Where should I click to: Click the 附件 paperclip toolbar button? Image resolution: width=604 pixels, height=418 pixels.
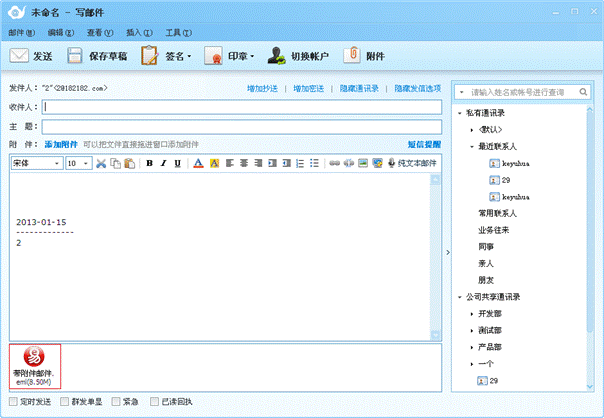click(x=365, y=56)
